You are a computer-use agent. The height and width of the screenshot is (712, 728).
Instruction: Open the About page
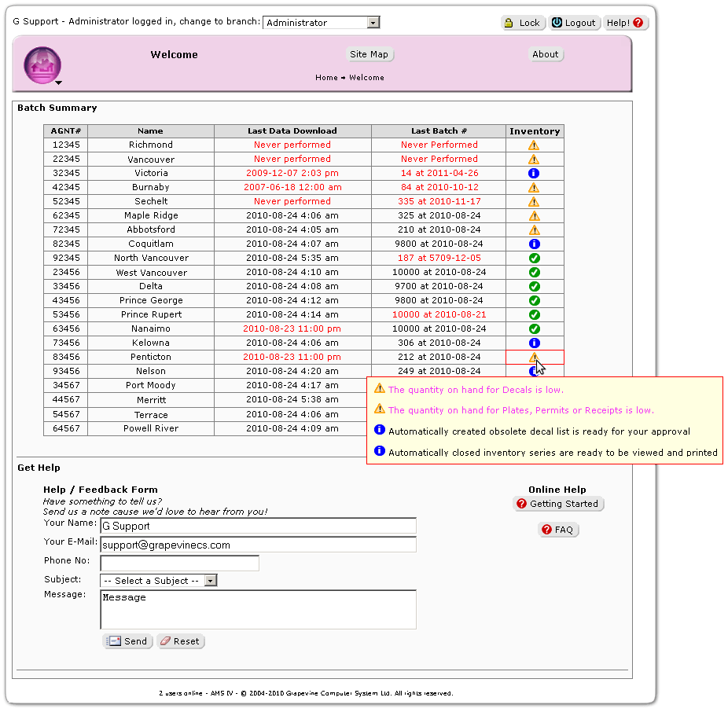click(x=545, y=54)
